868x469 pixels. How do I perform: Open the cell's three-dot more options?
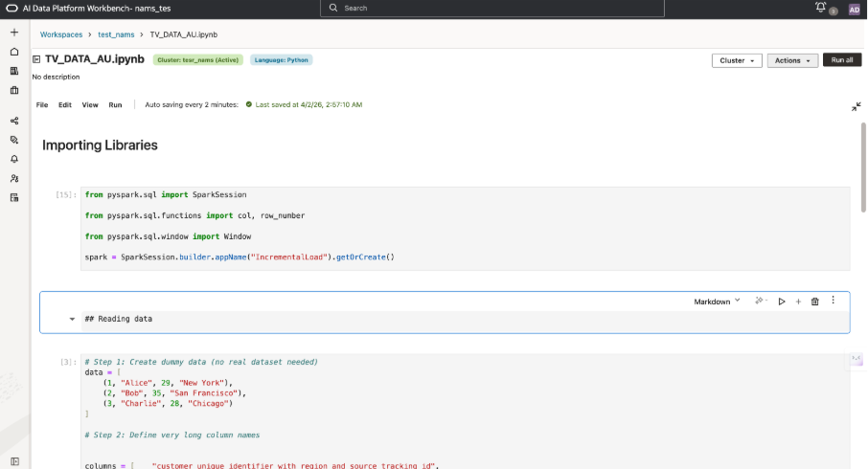click(x=833, y=301)
